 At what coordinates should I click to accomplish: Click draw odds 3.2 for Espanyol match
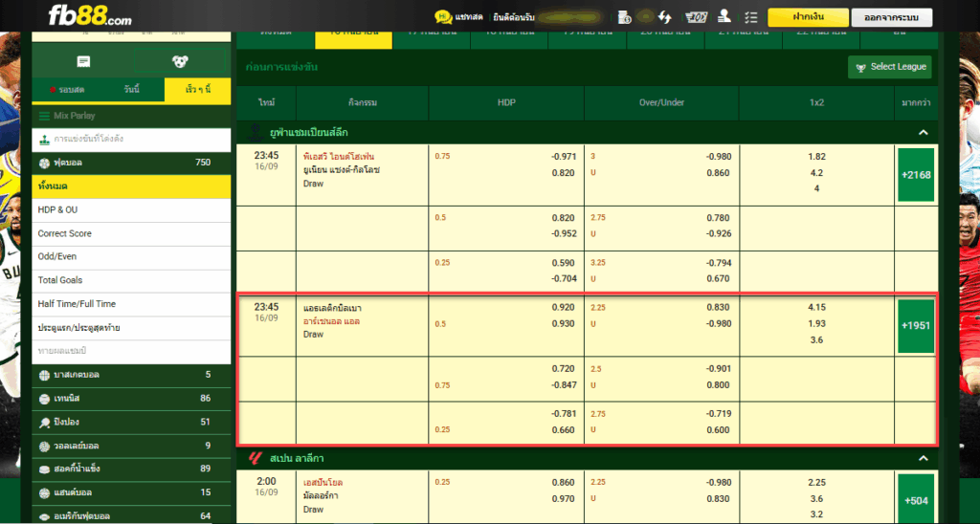coord(816,514)
